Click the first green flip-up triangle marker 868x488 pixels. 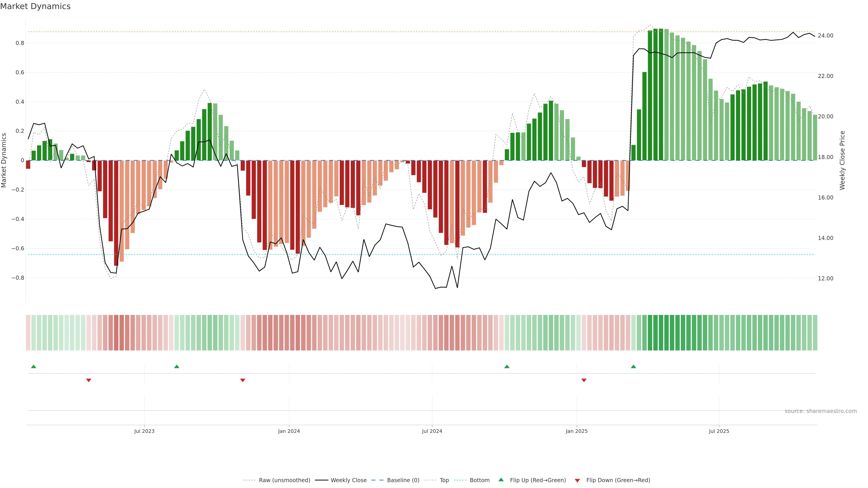click(33, 366)
